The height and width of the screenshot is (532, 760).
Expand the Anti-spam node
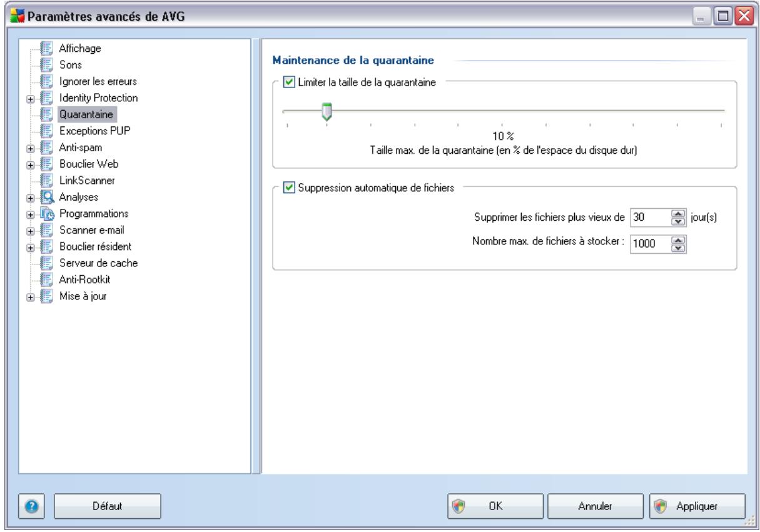tap(31, 148)
